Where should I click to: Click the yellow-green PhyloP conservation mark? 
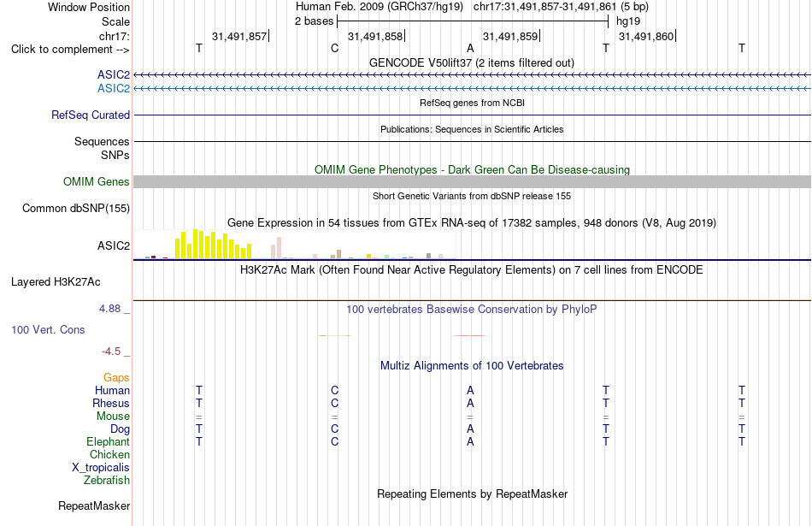point(335,336)
